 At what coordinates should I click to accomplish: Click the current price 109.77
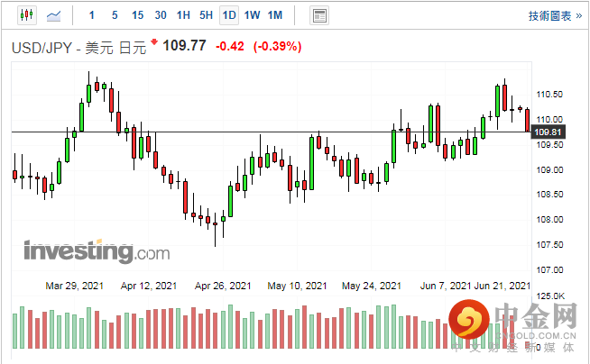point(184,46)
